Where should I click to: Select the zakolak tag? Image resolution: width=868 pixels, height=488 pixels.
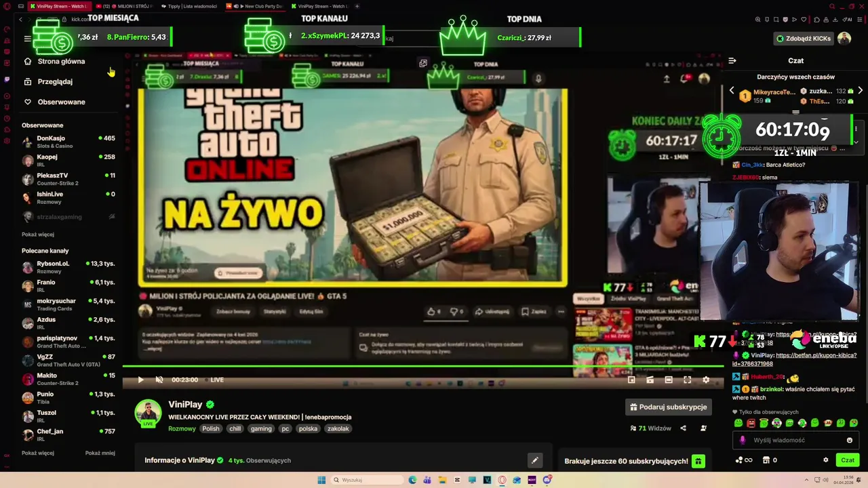[x=338, y=428]
